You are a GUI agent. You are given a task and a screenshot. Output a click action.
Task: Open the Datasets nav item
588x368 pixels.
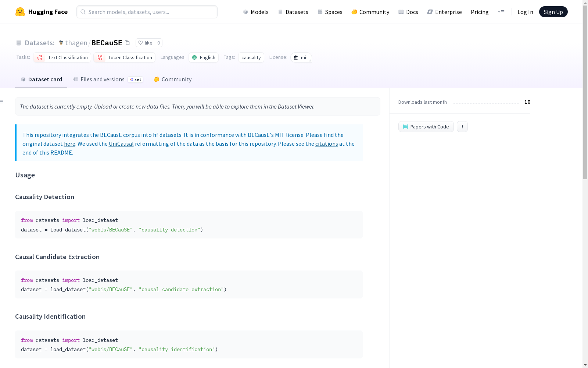pos(293,12)
